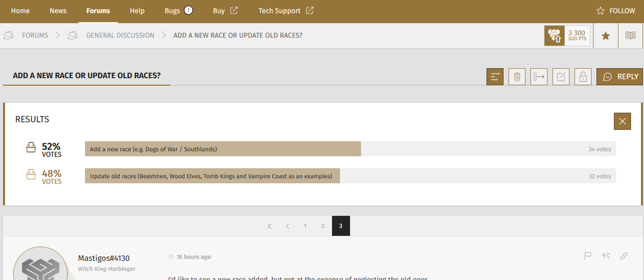The height and width of the screenshot is (280, 644).
Task: Click the REPLY button
Action: [620, 77]
